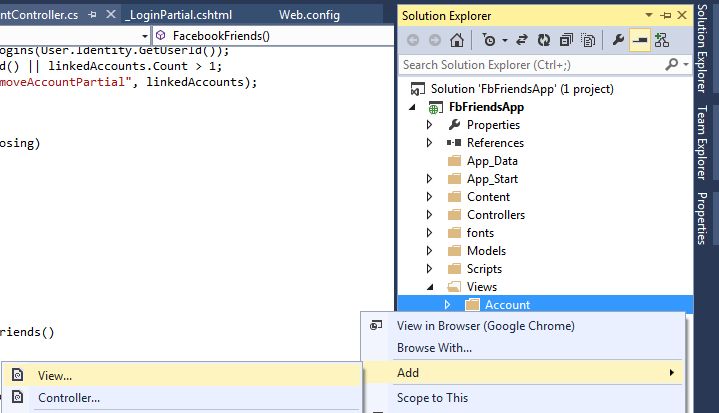This screenshot has height=413, width=719.
Task: Expand the Scripts folder
Action: [429, 269]
